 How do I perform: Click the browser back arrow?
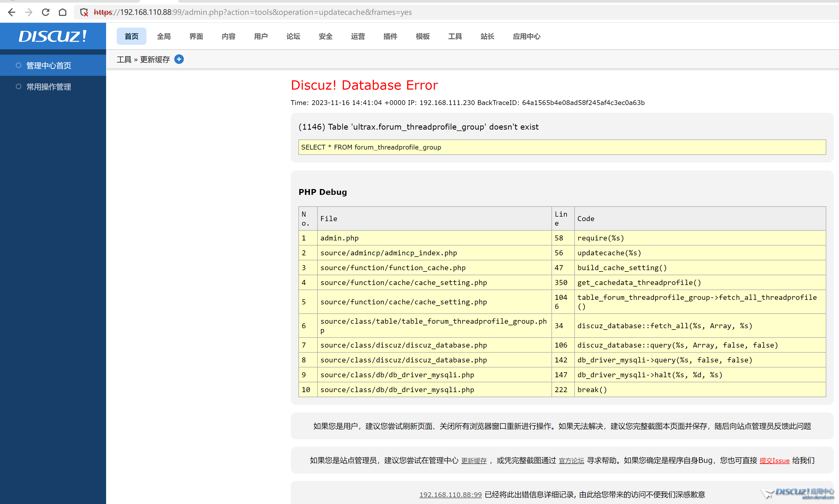(12, 12)
